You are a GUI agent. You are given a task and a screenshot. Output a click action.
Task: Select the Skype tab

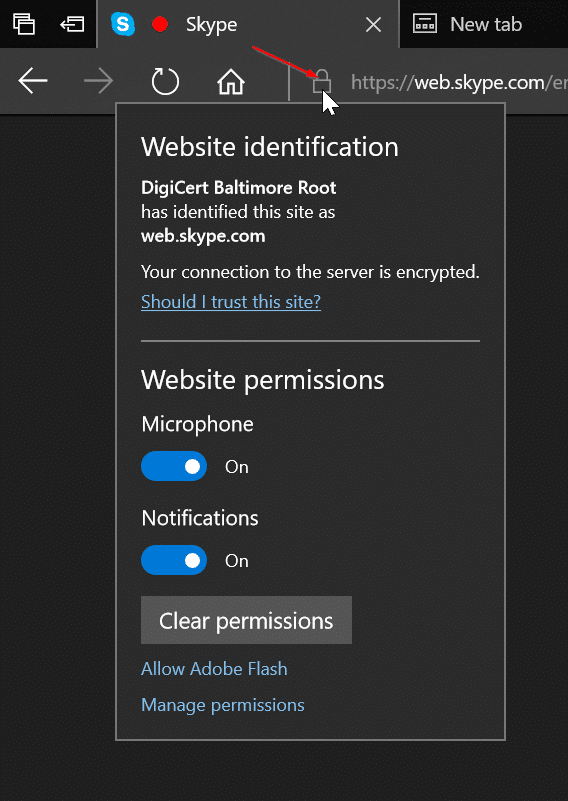pyautogui.click(x=248, y=24)
